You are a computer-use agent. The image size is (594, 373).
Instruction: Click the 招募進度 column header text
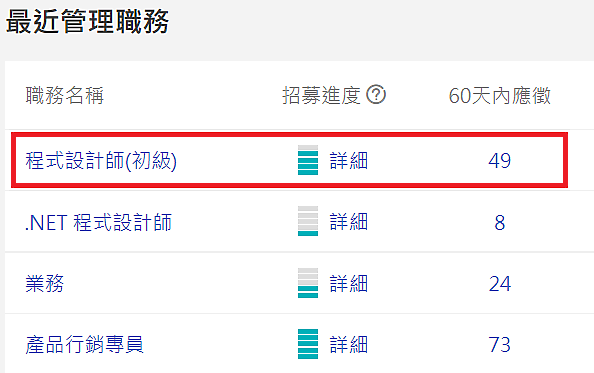[321, 95]
